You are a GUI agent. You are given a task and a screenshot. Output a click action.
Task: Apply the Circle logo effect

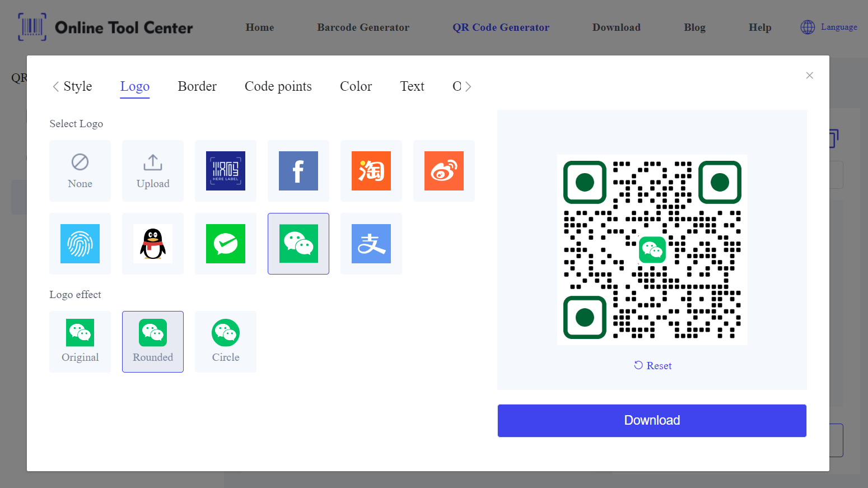point(226,342)
